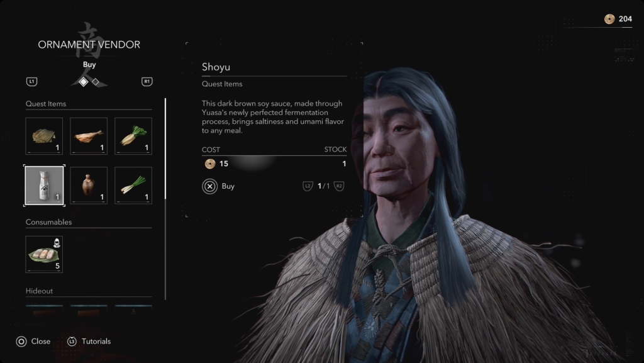Click the gold coin currency icon
This screenshot has height=363, width=644.
(609, 19)
